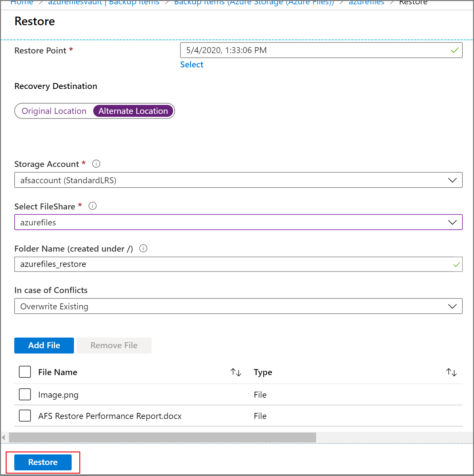Image resolution: width=474 pixels, height=476 pixels.
Task: Click the Select FileShare info icon
Action: (x=93, y=206)
